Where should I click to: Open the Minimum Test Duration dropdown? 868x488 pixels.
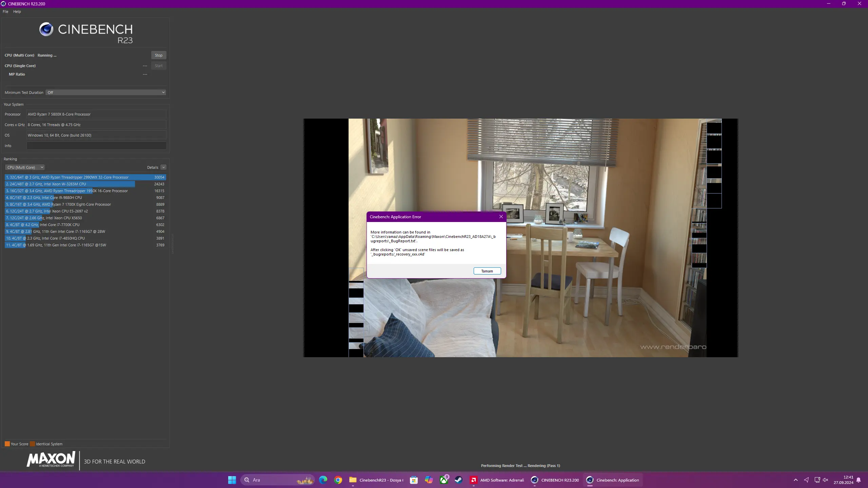tap(106, 93)
